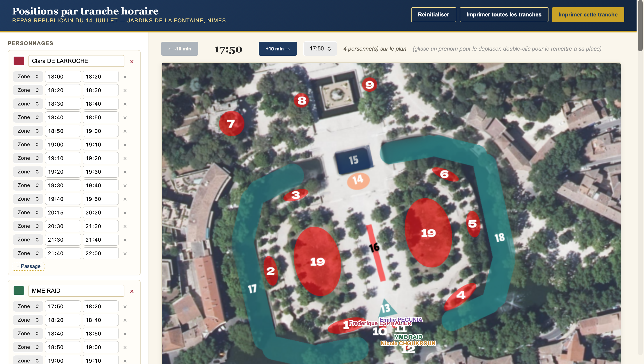
Task: Delete Clara's 19:00–19:10 passage row
Action: (125, 145)
